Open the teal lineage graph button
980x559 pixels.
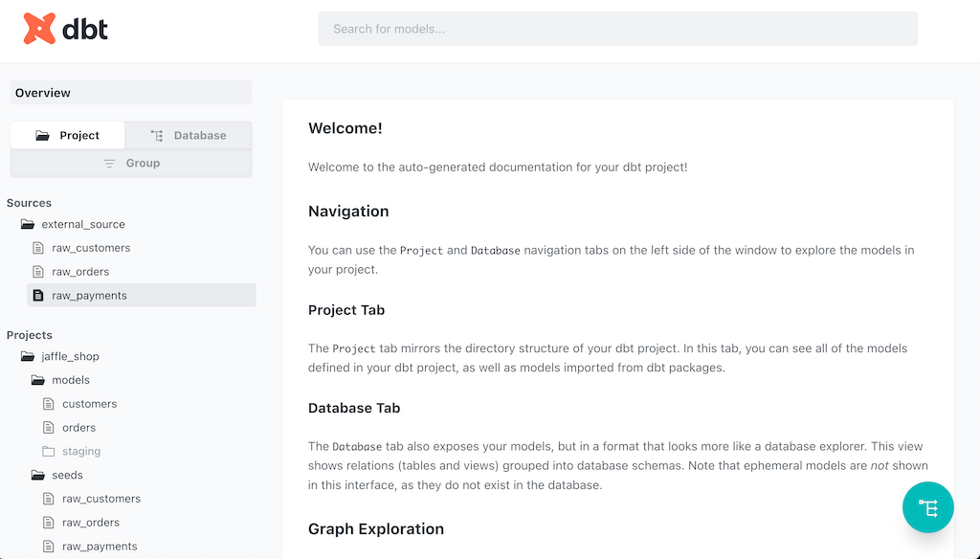pos(927,507)
